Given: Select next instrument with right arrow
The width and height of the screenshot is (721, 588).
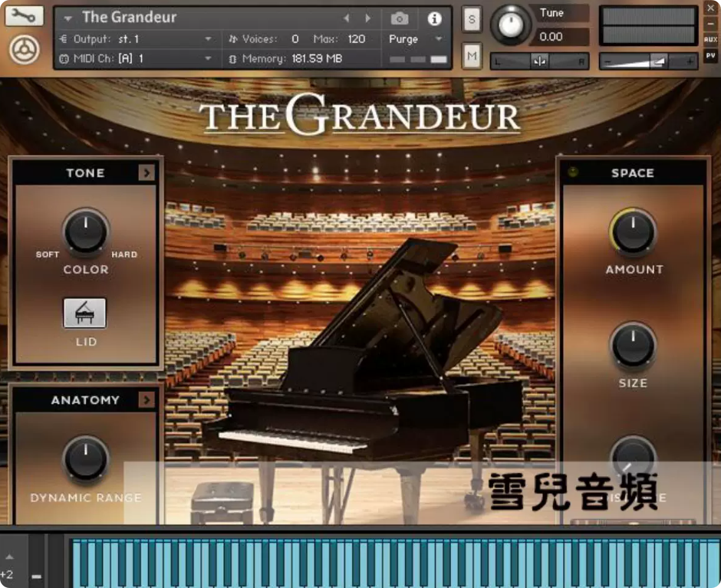Looking at the screenshot, I should point(367,18).
